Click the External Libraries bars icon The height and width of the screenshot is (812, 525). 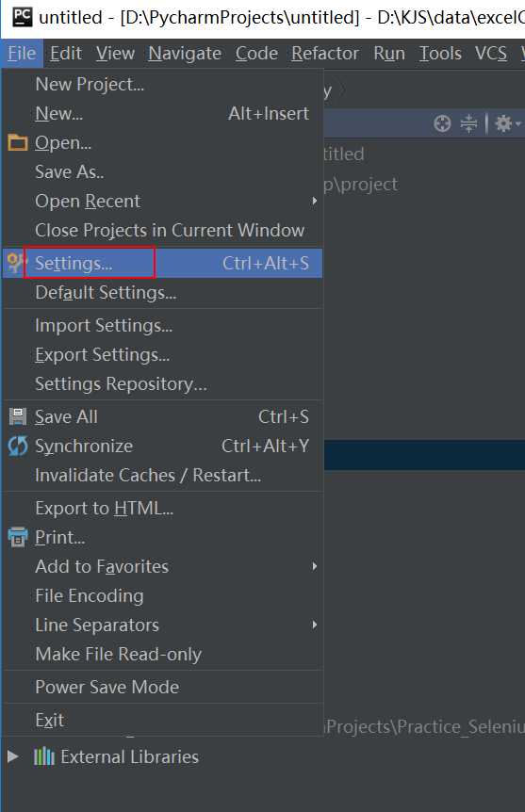point(44,756)
